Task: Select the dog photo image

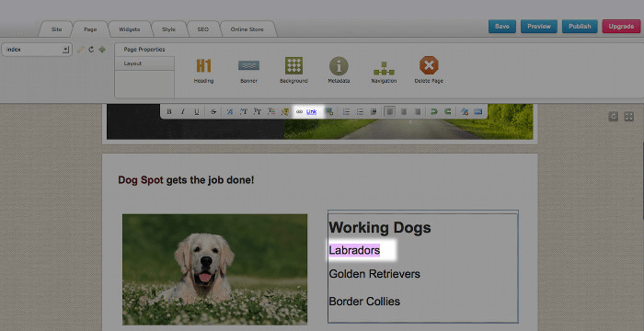Action: coord(214,269)
